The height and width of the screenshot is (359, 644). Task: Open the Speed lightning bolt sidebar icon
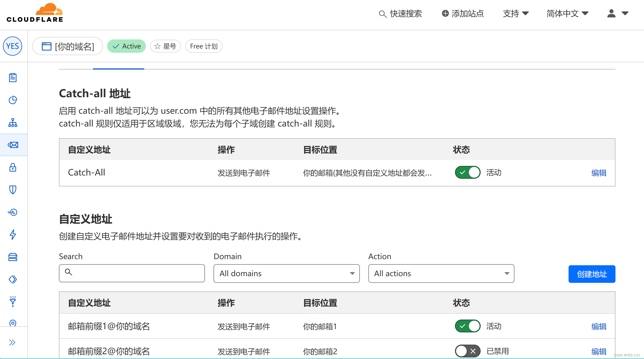coord(13,235)
